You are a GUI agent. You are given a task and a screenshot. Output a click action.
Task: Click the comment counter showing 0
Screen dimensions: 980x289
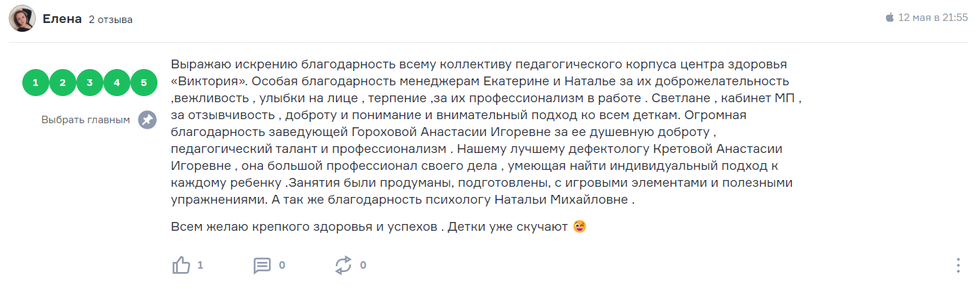[x=282, y=265]
